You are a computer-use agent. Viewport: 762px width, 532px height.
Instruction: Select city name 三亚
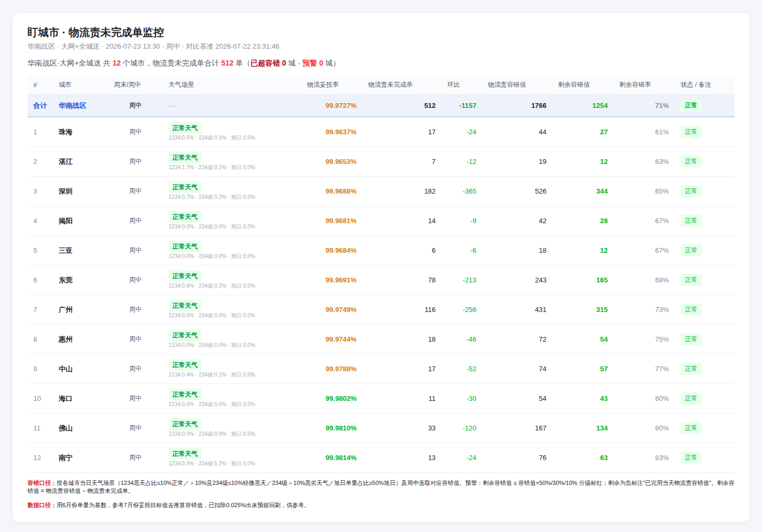(66, 251)
